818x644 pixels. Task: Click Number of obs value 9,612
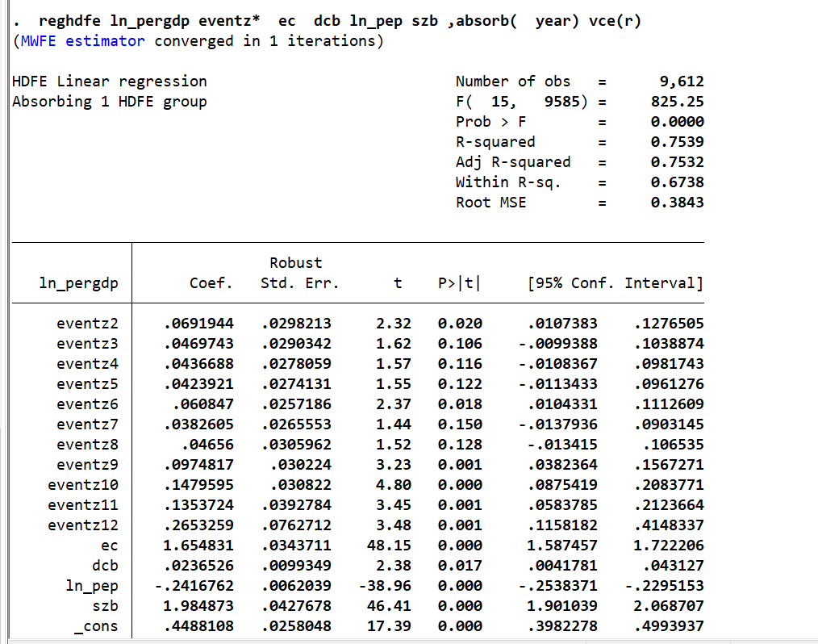682,82
